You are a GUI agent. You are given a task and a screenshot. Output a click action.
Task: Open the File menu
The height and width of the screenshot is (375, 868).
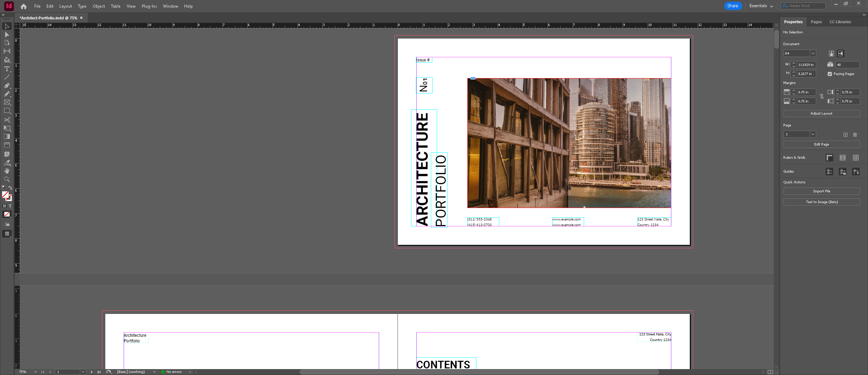38,6
